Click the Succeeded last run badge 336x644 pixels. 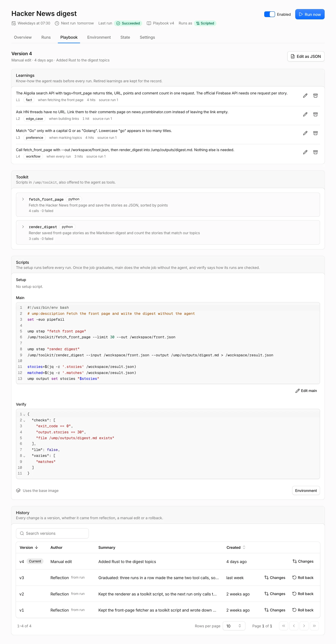128,23
